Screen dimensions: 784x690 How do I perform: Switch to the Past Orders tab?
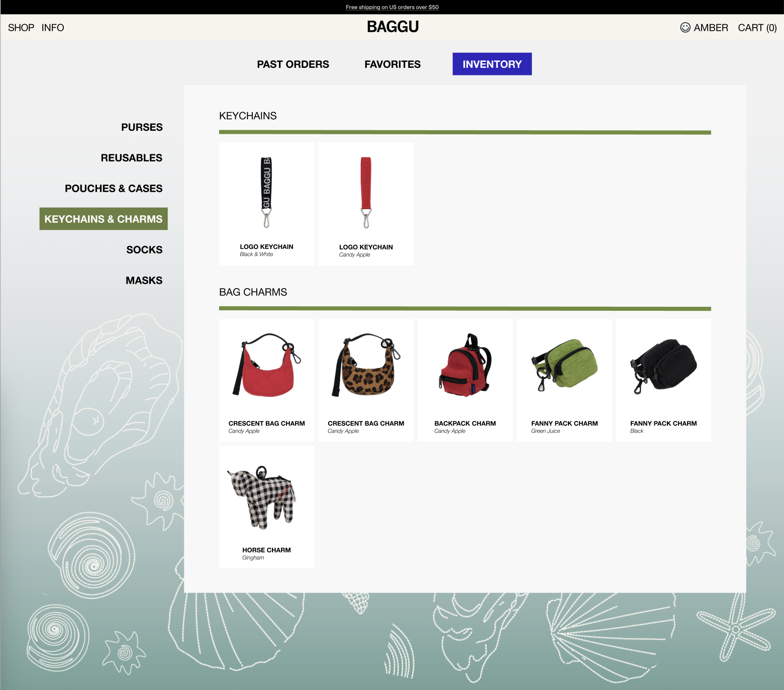[x=293, y=64]
